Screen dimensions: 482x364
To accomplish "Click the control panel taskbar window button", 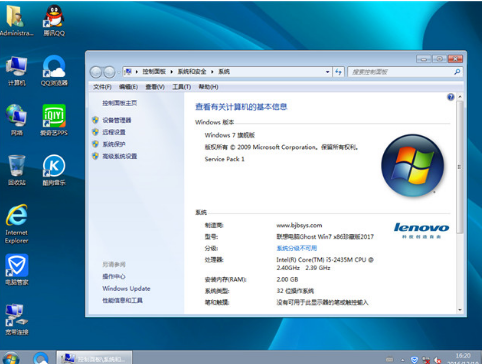I will coord(94,358).
